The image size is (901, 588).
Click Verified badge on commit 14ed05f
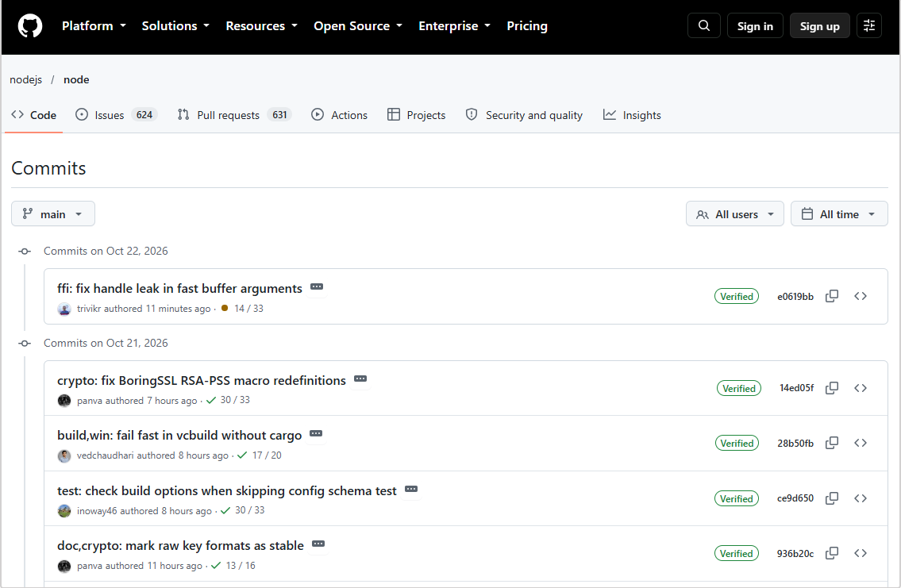(739, 388)
